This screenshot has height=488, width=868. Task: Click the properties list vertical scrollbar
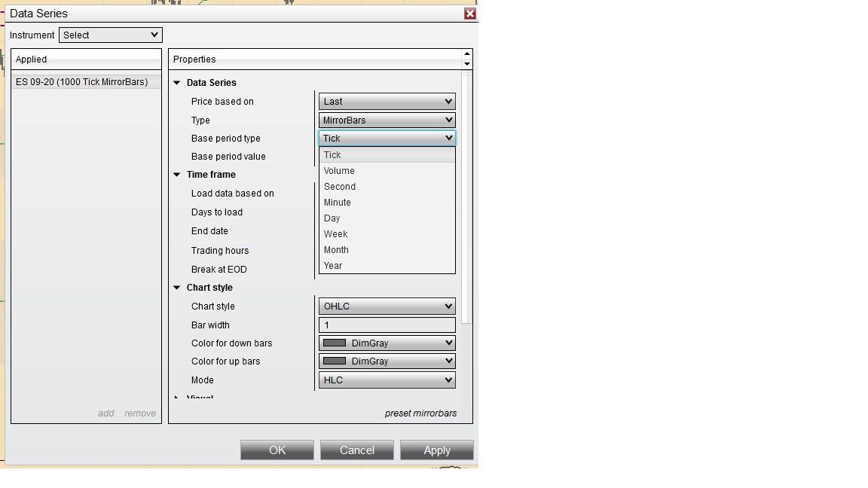pos(466,197)
